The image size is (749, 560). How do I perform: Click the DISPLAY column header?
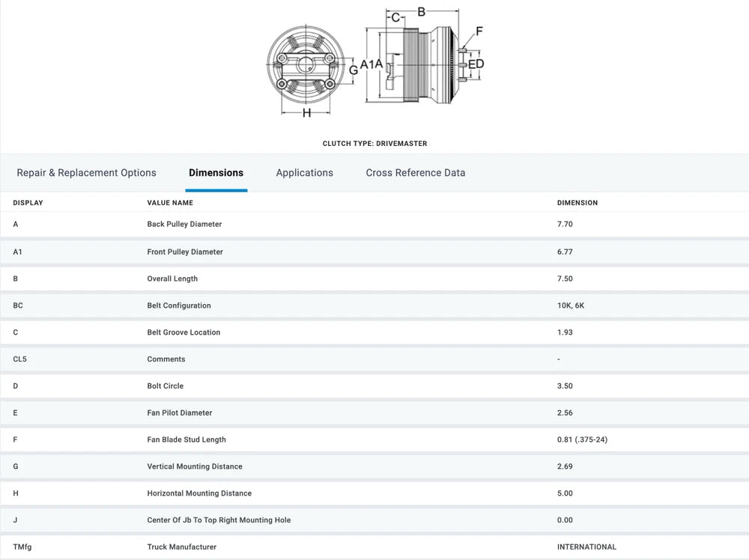28,203
